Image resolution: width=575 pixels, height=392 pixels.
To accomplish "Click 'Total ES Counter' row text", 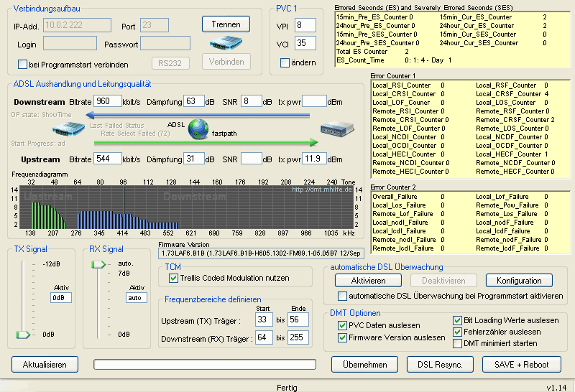I will (x=372, y=52).
